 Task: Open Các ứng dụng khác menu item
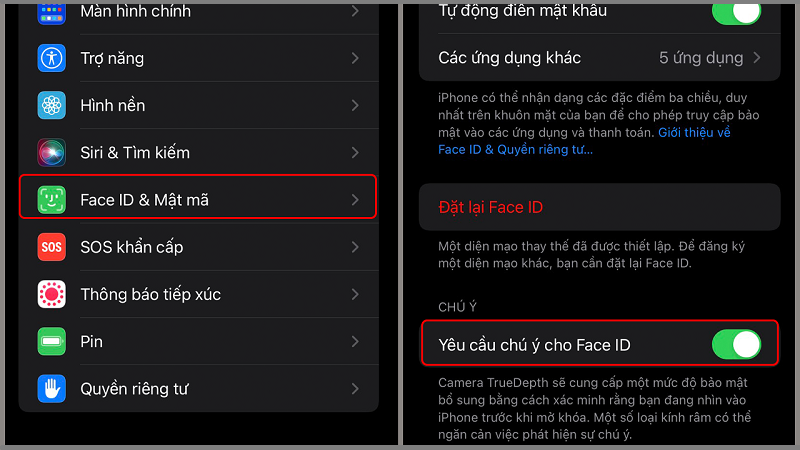point(599,58)
